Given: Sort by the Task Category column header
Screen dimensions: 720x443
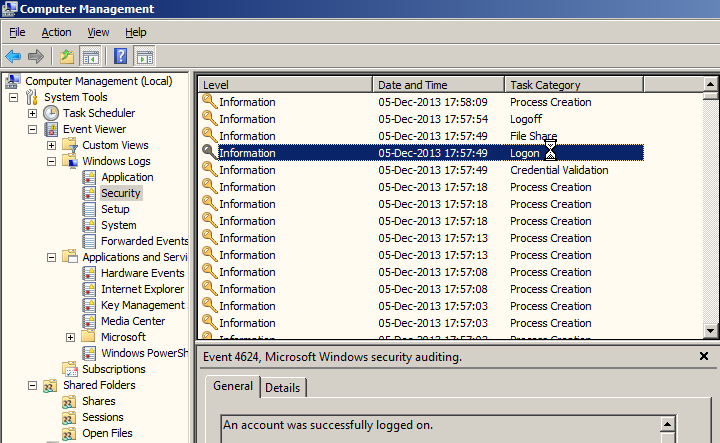Looking at the screenshot, I should tap(574, 85).
